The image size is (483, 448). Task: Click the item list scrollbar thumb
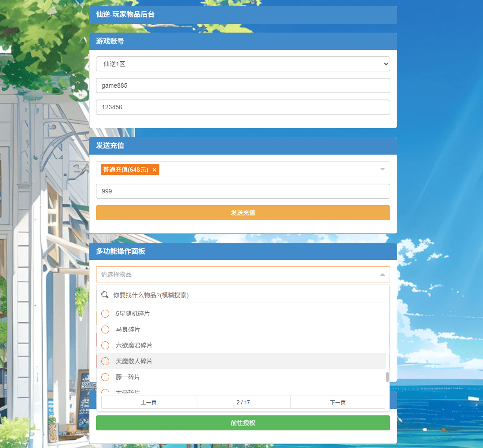coord(387,377)
